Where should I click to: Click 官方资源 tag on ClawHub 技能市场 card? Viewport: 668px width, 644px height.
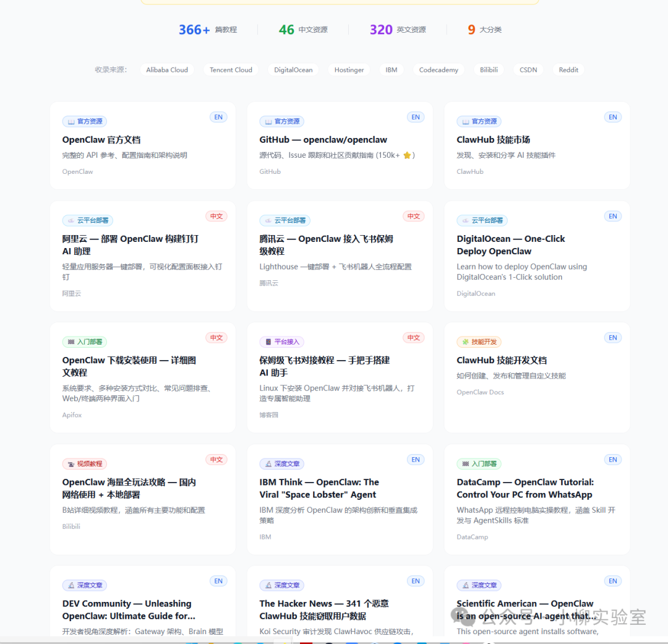pyautogui.click(x=479, y=121)
